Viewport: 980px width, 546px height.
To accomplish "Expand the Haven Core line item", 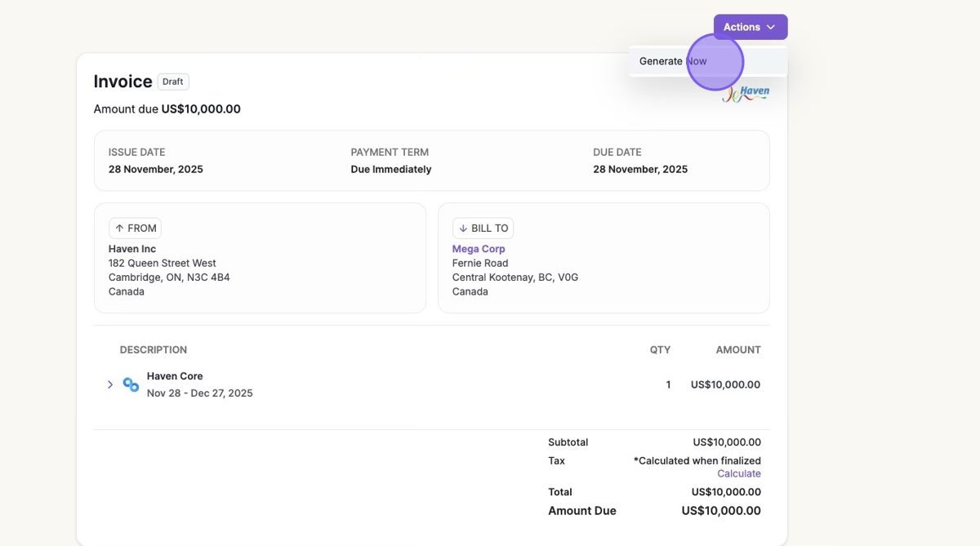I will (110, 384).
